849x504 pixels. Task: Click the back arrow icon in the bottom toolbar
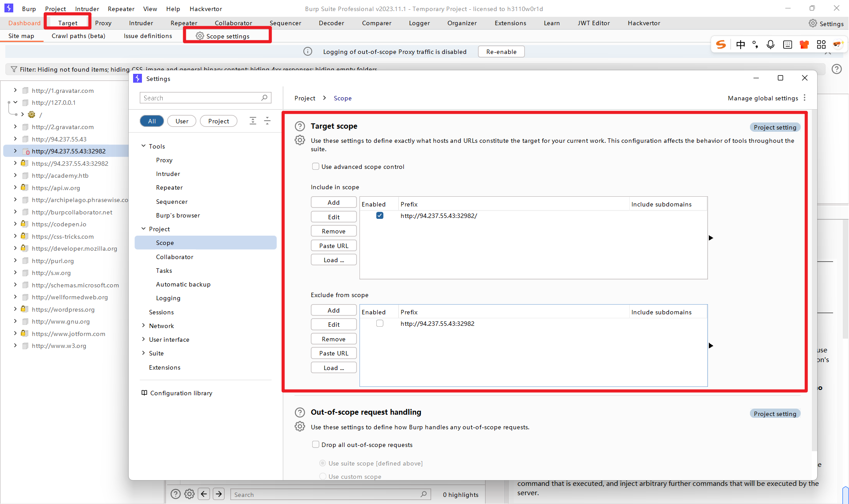pyautogui.click(x=204, y=494)
